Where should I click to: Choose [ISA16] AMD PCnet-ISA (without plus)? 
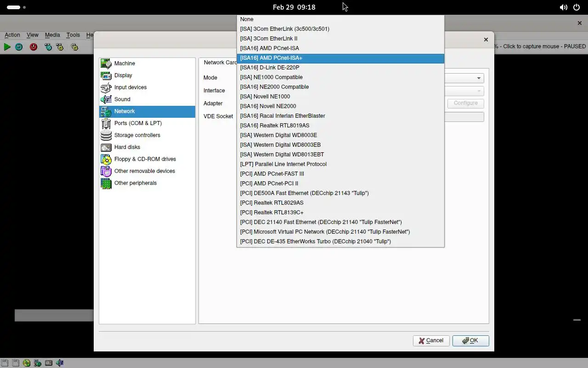(x=340, y=48)
